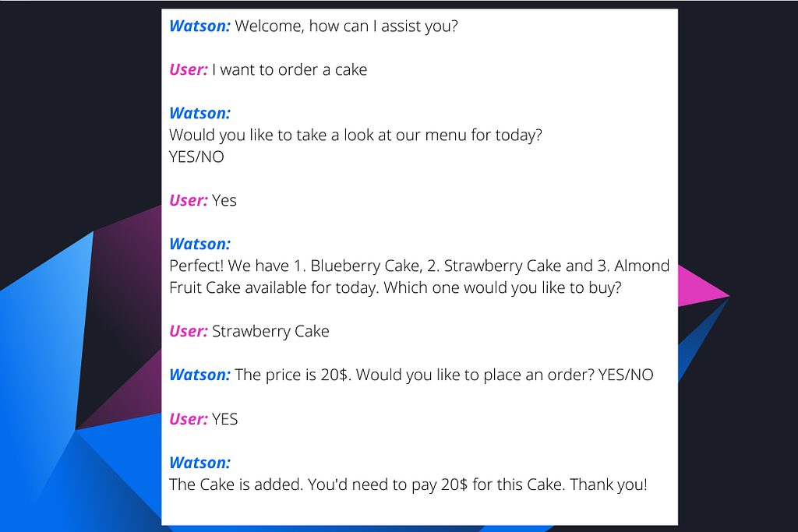The image size is (798, 532).
Task: Click the standalone 'YES/NO' line under menu question
Action: click(x=196, y=157)
